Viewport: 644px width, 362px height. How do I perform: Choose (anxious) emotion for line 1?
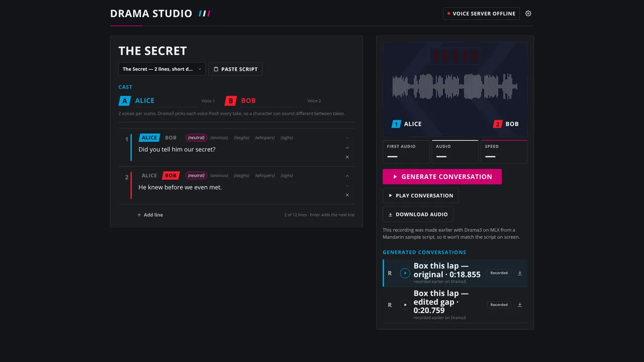[x=219, y=138]
